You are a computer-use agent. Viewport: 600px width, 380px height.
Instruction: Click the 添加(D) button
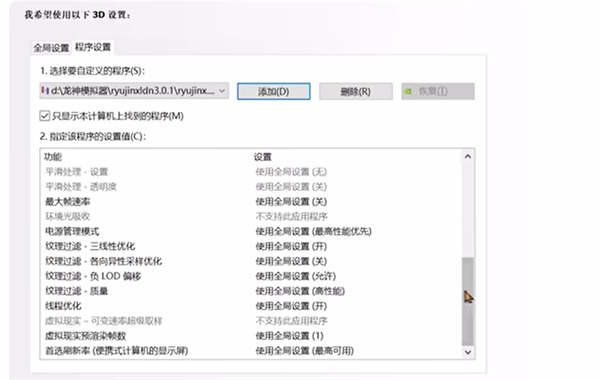[x=274, y=91]
